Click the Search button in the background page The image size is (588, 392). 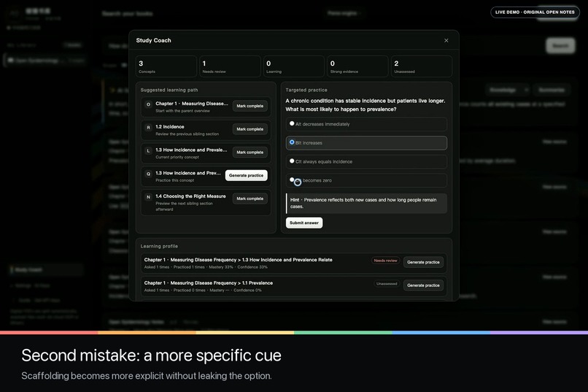(x=560, y=46)
